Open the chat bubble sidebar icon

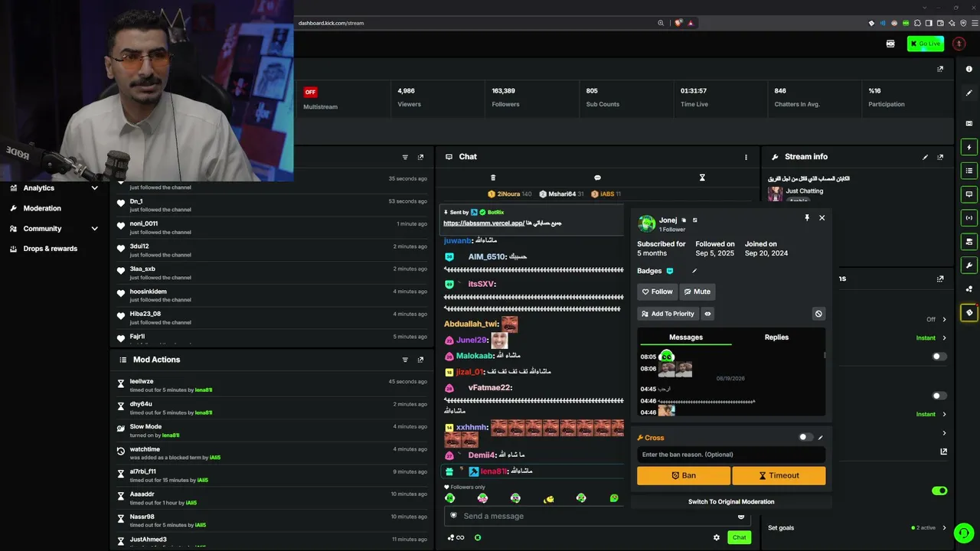point(969,194)
